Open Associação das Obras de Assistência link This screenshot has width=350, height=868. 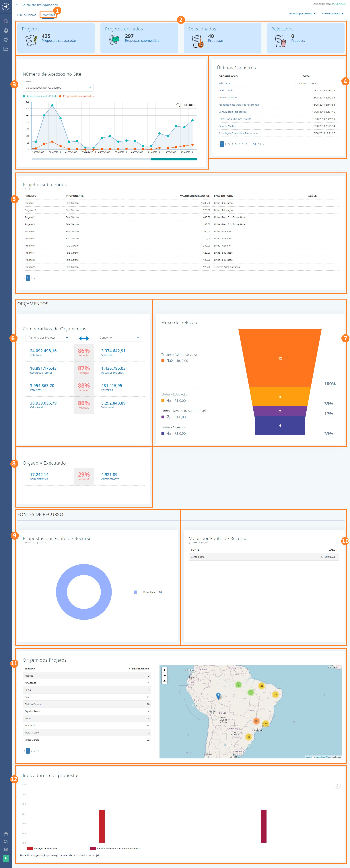[x=238, y=105]
